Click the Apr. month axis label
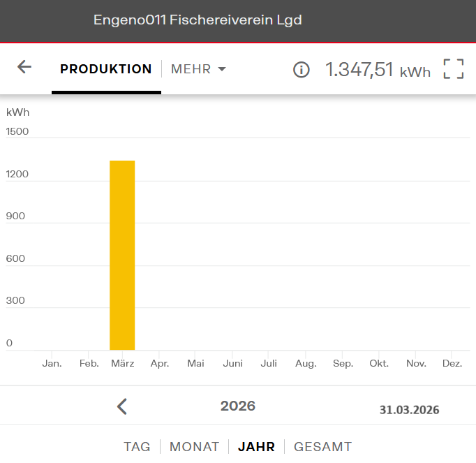 click(160, 364)
